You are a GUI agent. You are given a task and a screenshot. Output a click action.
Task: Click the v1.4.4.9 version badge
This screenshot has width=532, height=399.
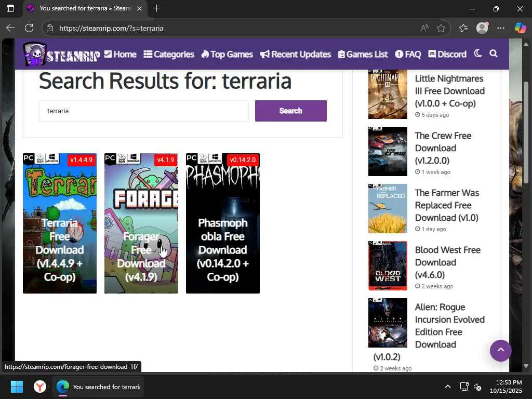pos(82,160)
